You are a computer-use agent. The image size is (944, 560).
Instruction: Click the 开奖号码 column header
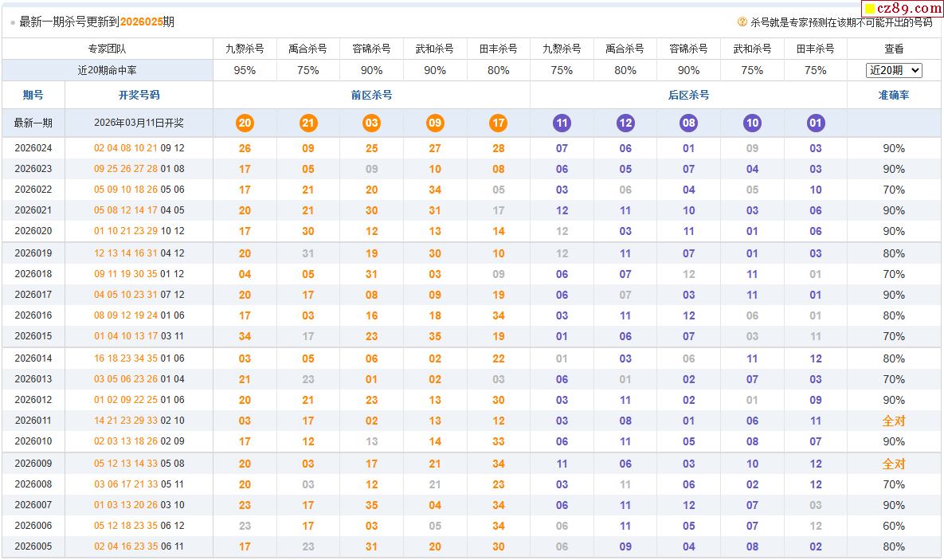139,95
